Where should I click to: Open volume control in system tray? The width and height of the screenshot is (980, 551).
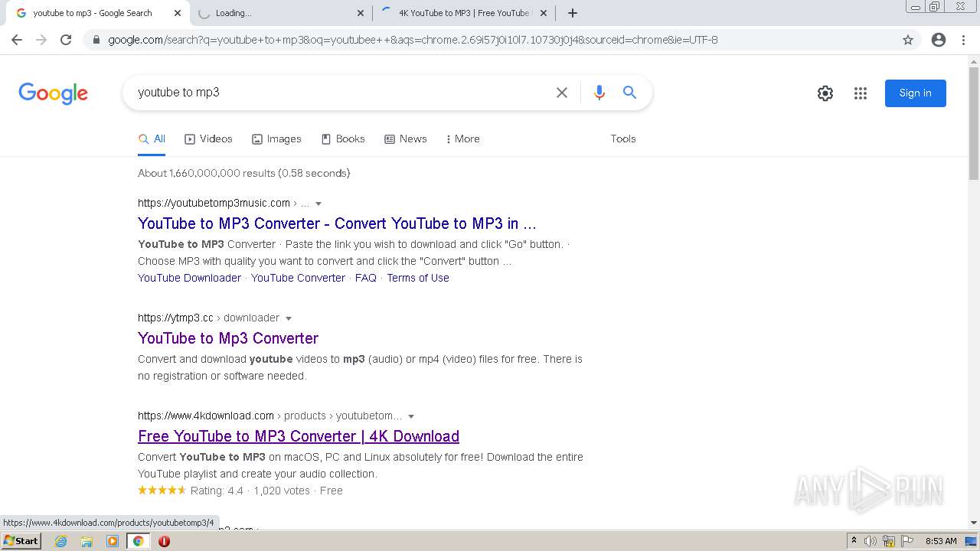[871, 541]
